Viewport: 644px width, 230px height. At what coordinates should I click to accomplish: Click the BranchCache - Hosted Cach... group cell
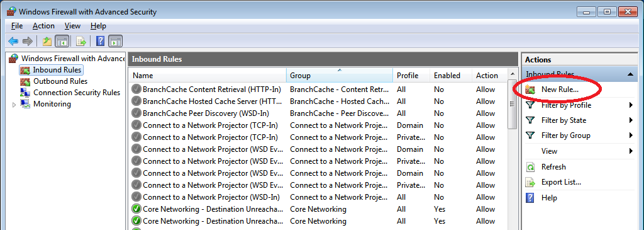pyautogui.click(x=339, y=101)
